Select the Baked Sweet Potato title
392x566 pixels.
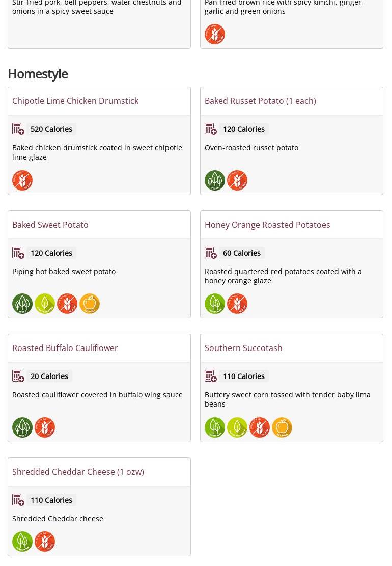50,225
